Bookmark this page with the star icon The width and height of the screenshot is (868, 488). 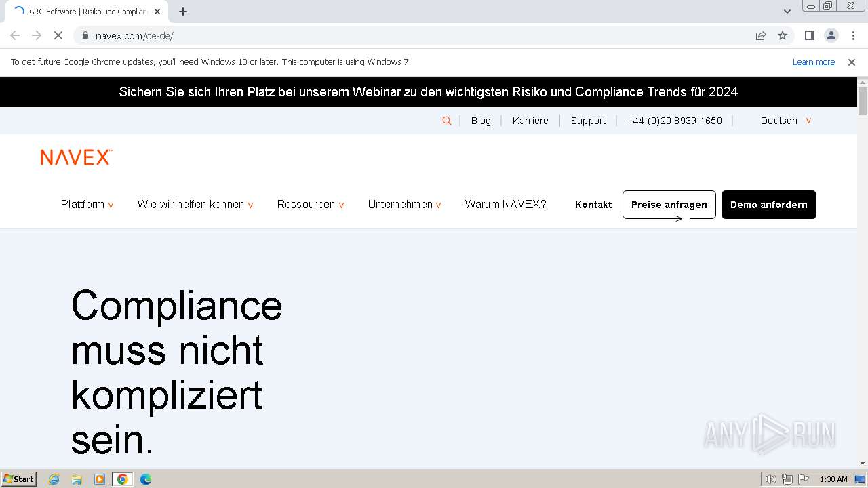[x=783, y=35]
